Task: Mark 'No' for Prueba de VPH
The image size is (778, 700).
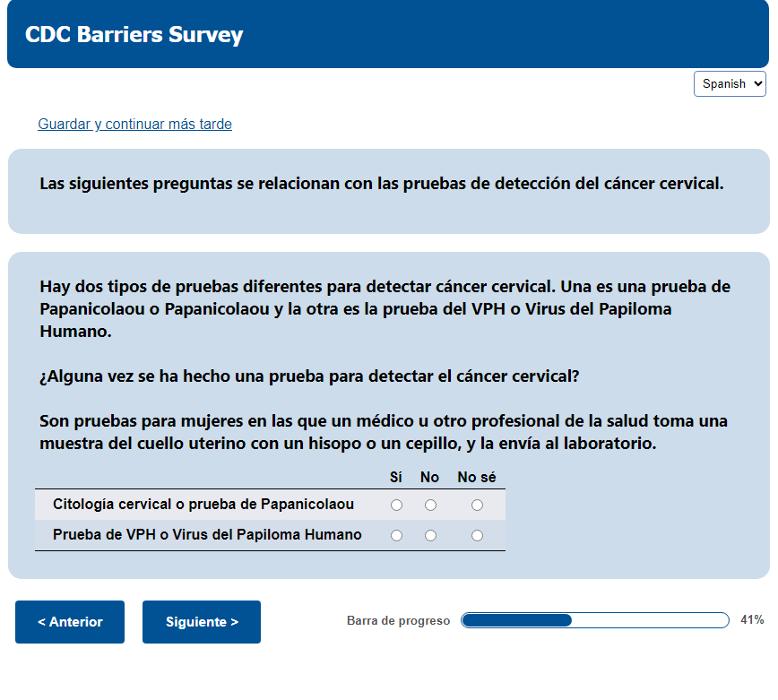Action: click(x=430, y=536)
